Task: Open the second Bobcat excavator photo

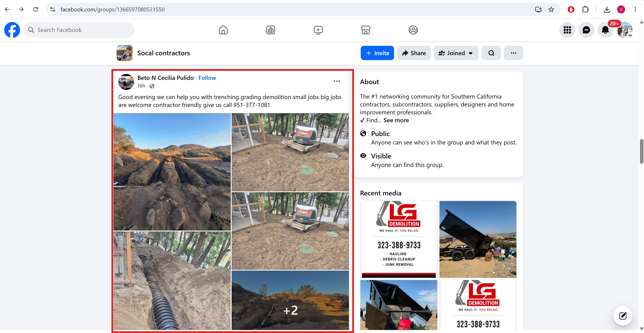Action: (290, 231)
